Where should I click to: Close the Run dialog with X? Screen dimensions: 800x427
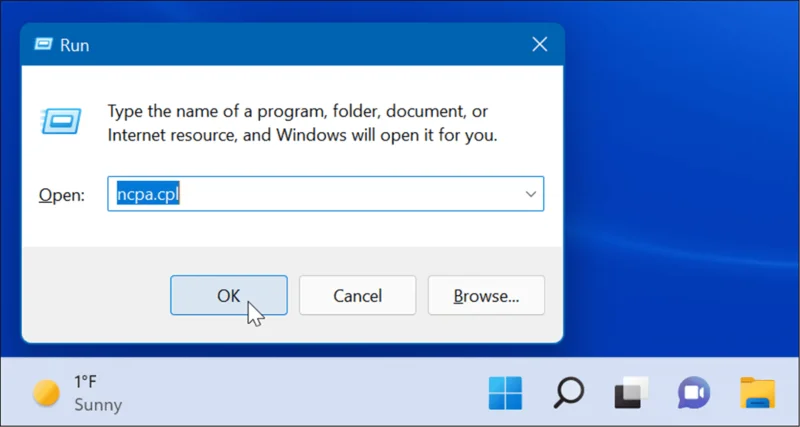539,44
